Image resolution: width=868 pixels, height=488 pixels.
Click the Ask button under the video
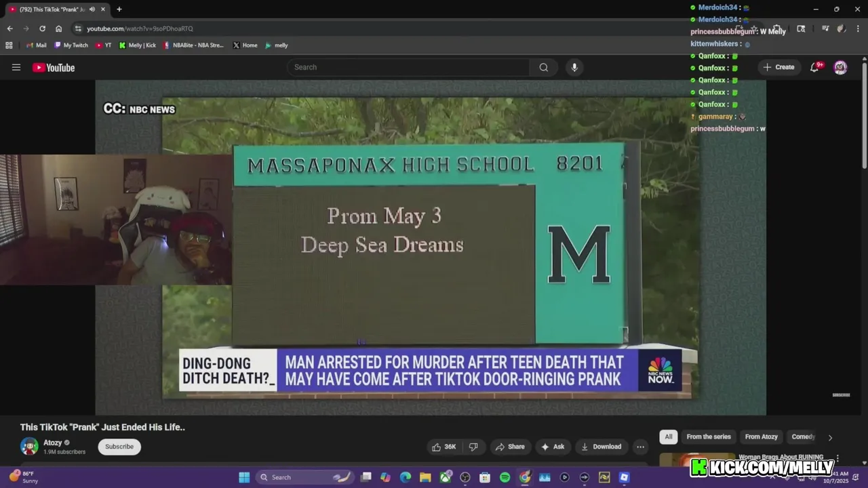point(553,447)
